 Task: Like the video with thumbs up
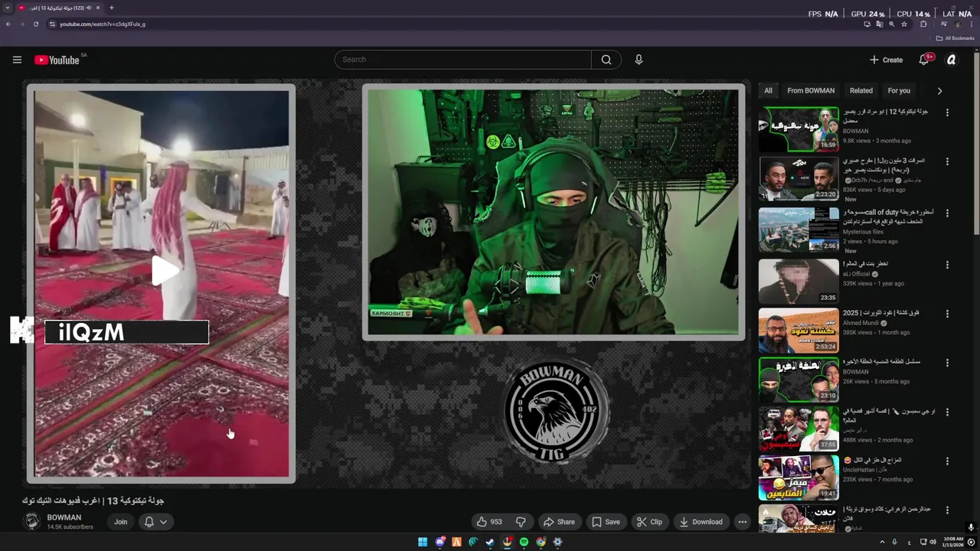(489, 522)
